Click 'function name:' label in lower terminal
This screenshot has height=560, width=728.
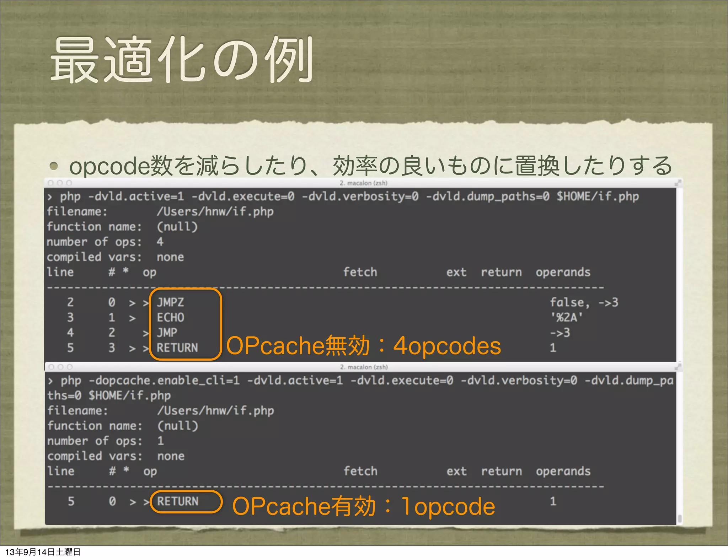click(x=95, y=426)
